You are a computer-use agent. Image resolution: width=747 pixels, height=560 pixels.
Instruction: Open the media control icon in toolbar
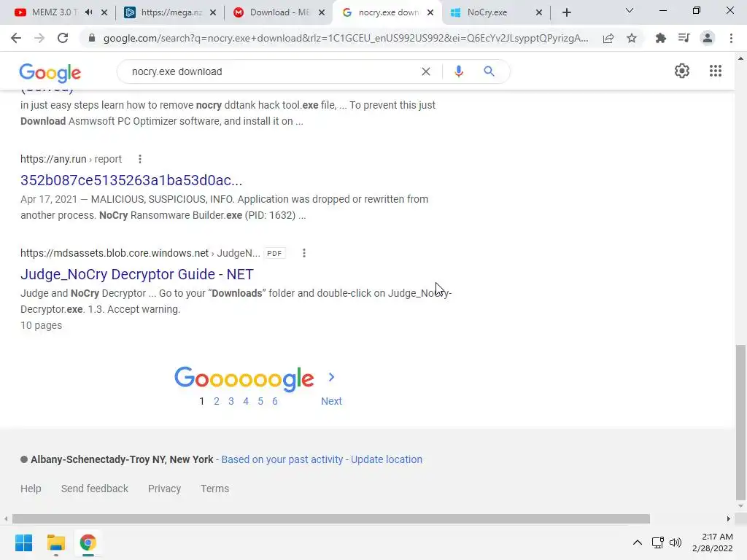click(x=684, y=38)
